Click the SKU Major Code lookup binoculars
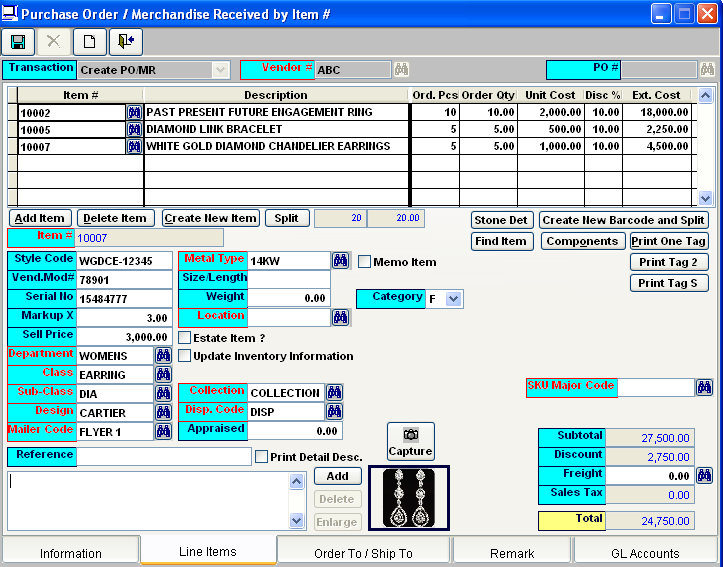The image size is (723, 567). click(704, 388)
